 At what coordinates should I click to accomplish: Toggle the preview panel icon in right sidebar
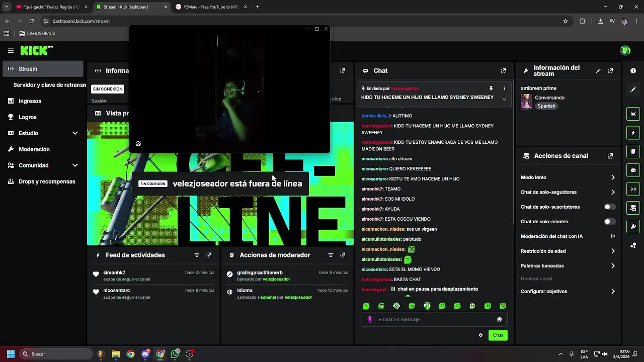pyautogui.click(x=633, y=114)
